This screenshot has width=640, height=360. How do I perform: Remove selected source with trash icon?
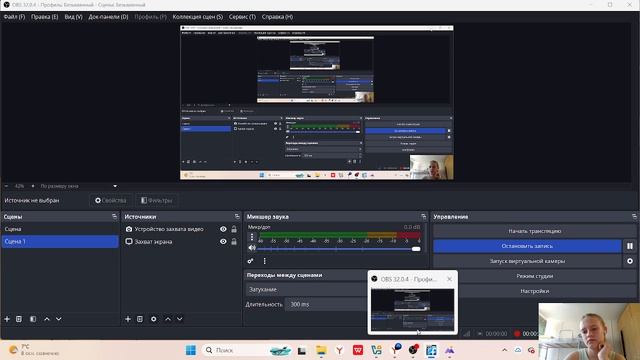[x=140, y=319]
